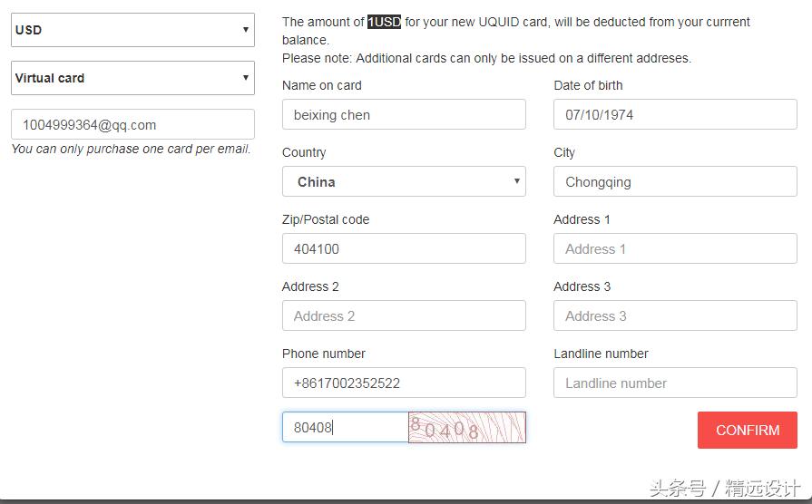Click the Date of birth field
812x504 pixels.
tap(675, 115)
